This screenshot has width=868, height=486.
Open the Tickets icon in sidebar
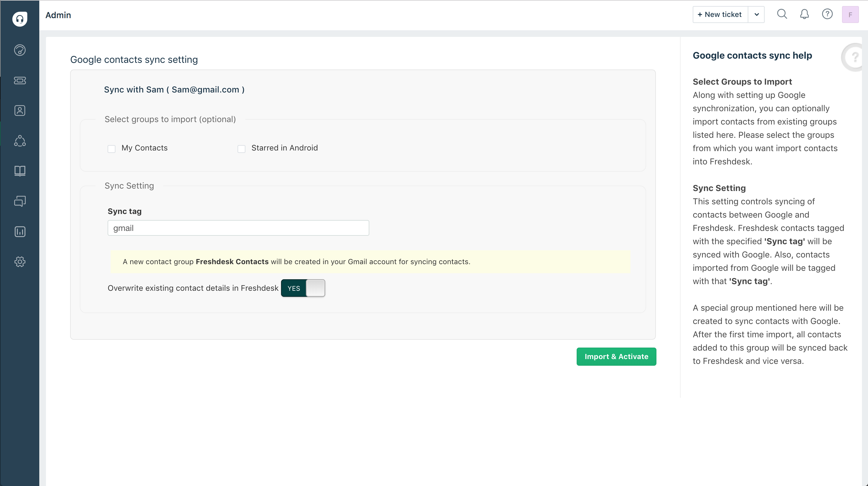tap(20, 80)
